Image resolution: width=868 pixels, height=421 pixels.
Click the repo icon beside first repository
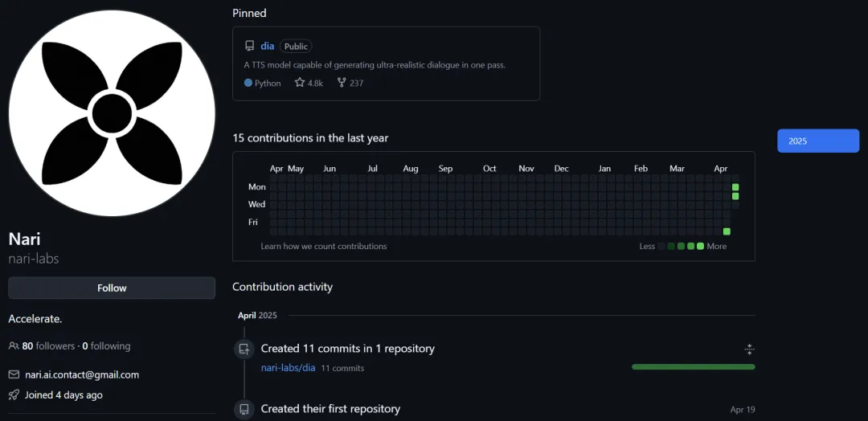tap(244, 409)
